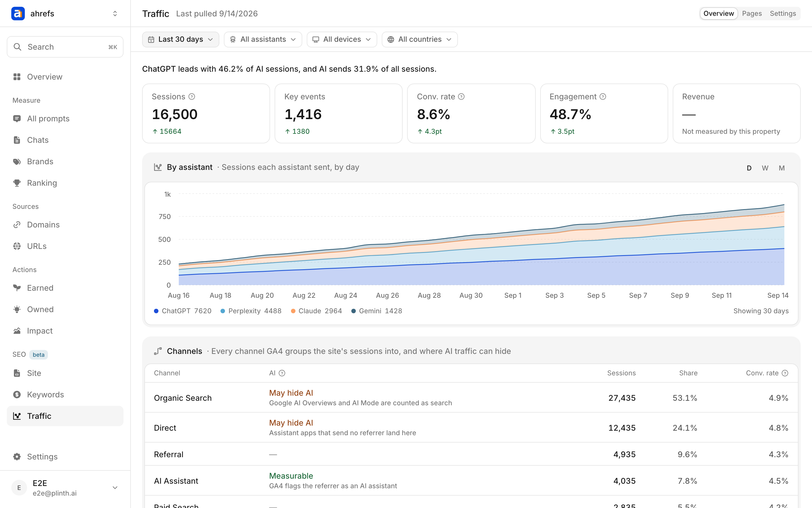The width and height of the screenshot is (812, 508).
Task: Open the Last 30 days dropdown
Action: (180, 40)
